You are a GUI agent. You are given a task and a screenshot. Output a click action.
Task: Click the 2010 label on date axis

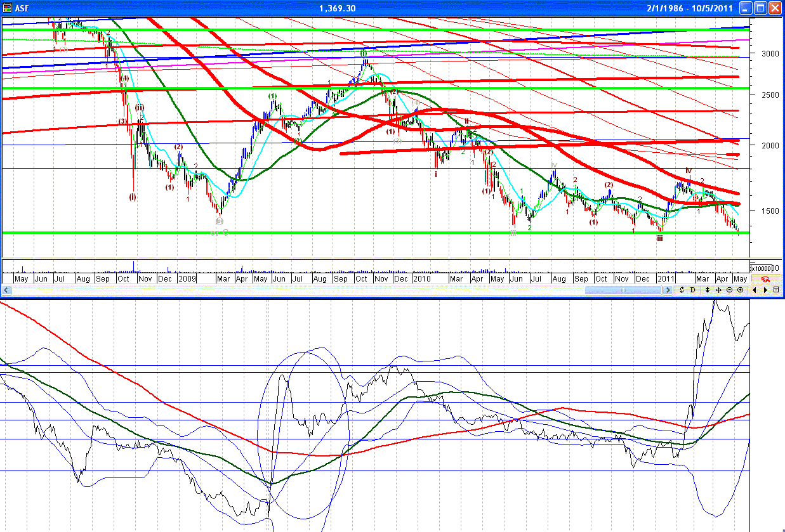(421, 278)
